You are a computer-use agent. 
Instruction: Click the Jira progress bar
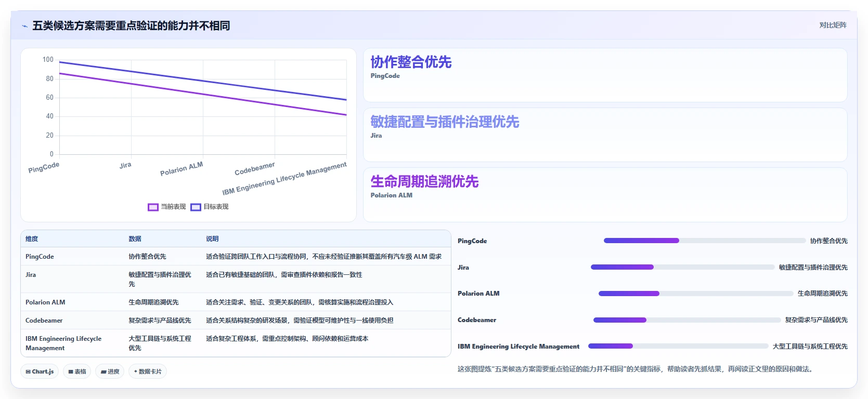(x=683, y=267)
